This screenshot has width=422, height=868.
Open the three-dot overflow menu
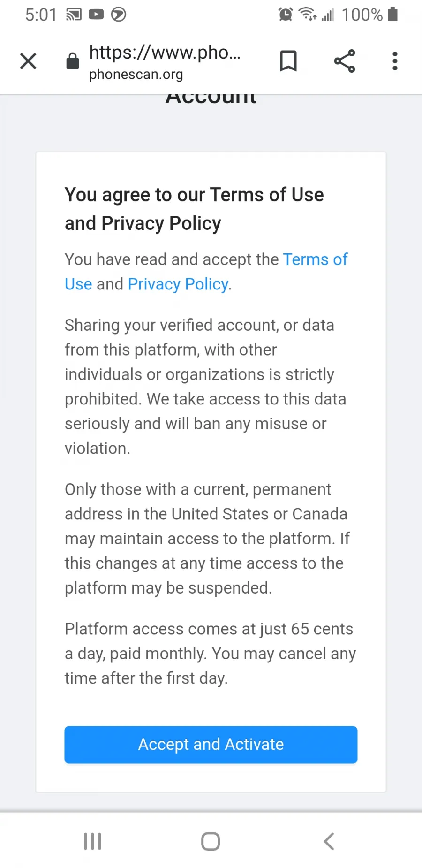[x=395, y=61]
